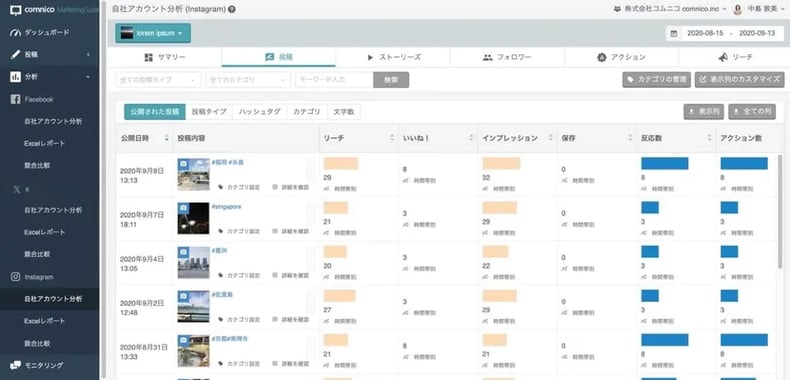Toggle sort arrows on いいね！ column
Image resolution: width=790 pixels, height=380 pixels.
471,138
